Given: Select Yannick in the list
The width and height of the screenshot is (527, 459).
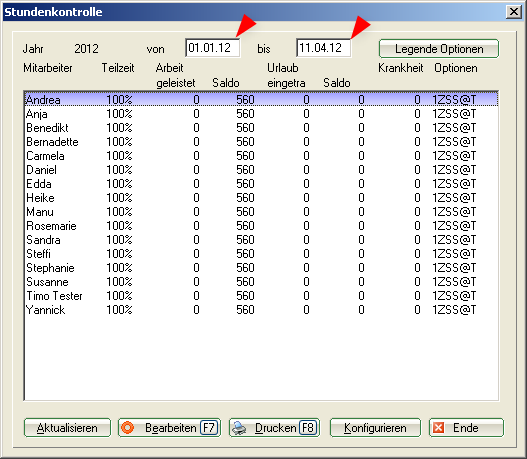Looking at the screenshot, I should (x=261, y=310).
